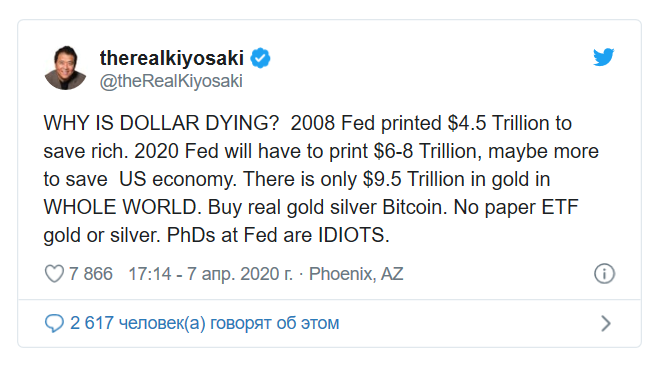Click the 'No paper ETF' text
This screenshot has width=661, height=366.
516,207
